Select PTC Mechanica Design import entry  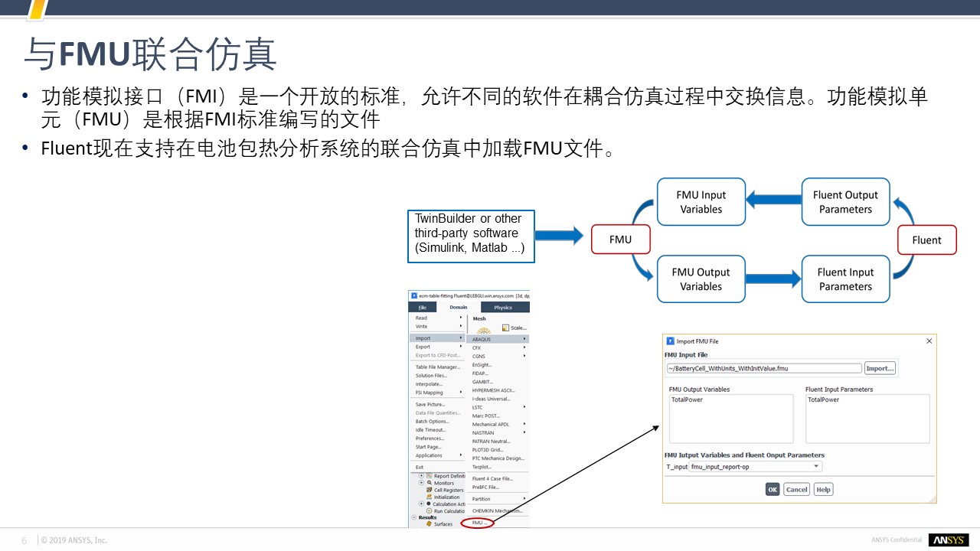click(x=498, y=458)
